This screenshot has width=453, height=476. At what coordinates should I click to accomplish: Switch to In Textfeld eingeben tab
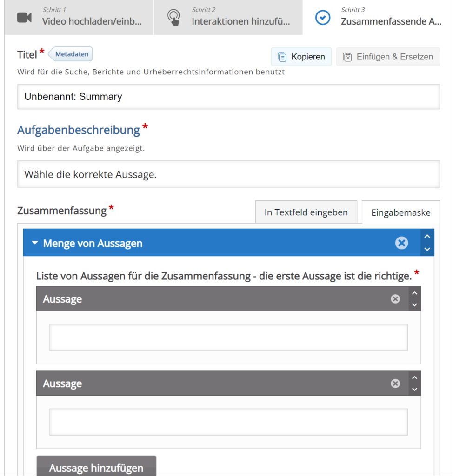[306, 212]
